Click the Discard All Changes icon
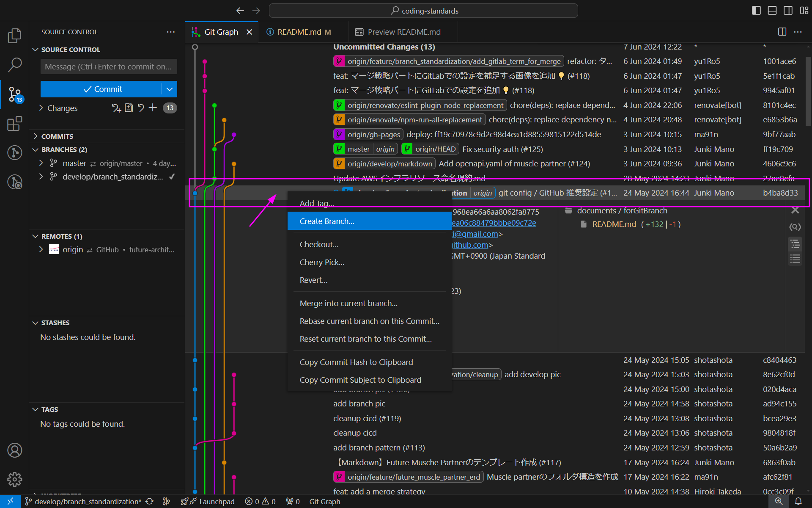The image size is (812, 508). [141, 108]
